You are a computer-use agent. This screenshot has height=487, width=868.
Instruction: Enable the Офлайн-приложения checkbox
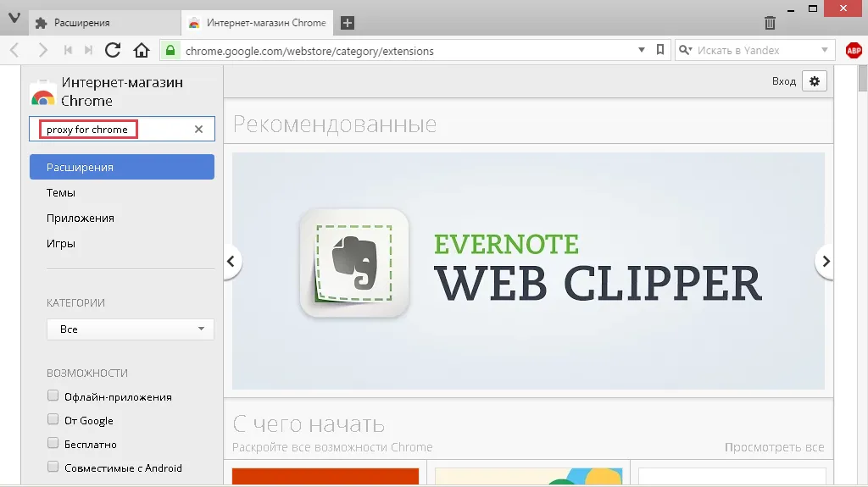(53, 396)
